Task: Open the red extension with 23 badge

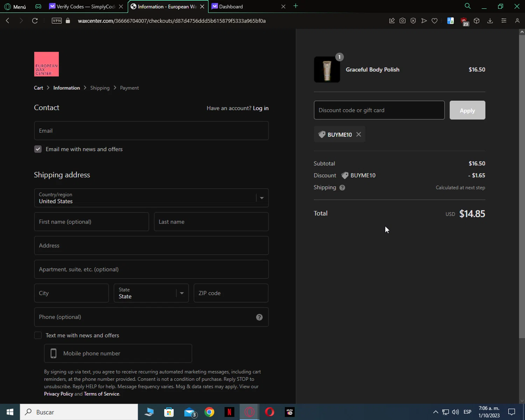Action: click(x=464, y=21)
